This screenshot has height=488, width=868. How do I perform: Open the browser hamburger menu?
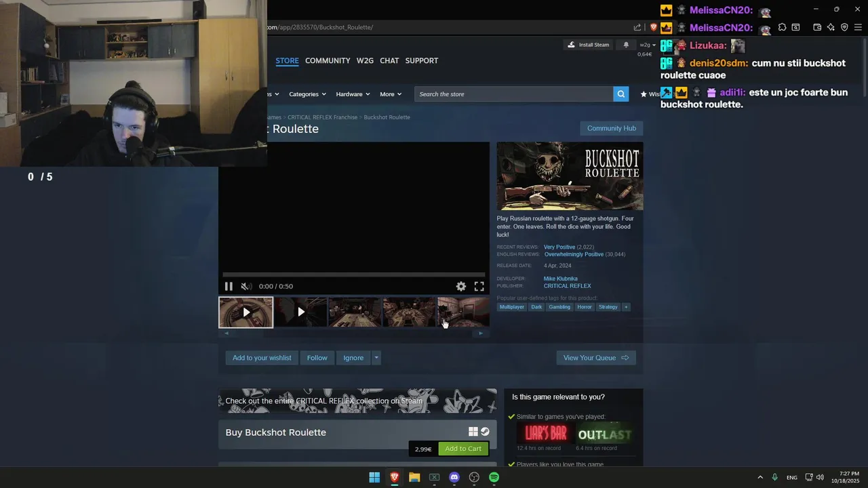point(858,27)
